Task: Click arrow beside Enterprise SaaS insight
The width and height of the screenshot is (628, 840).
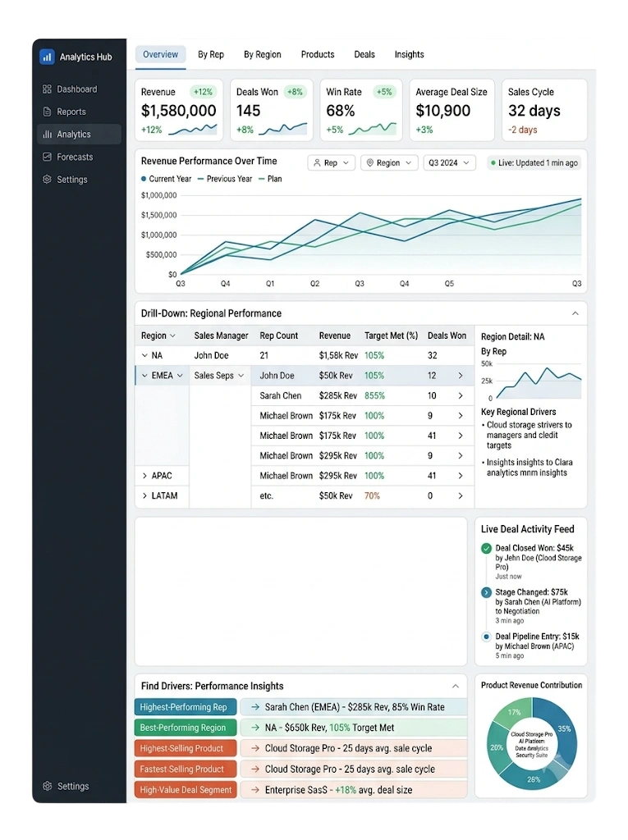Action: coord(255,790)
